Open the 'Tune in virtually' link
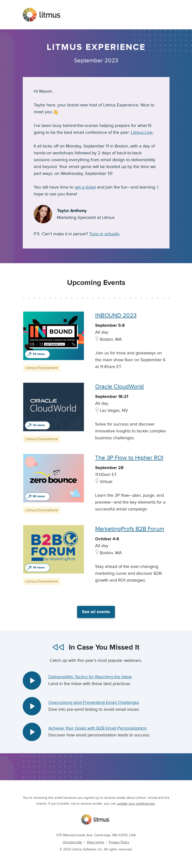Image resolution: width=192 pixels, height=868 pixels. 104,234
